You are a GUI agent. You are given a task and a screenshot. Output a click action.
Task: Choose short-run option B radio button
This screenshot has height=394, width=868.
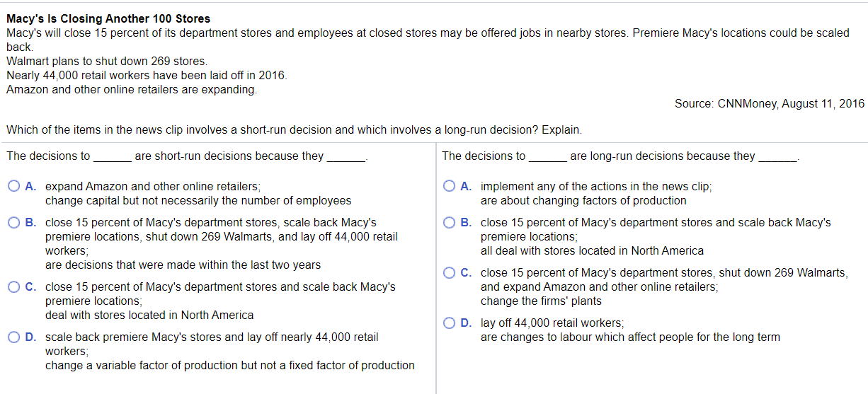[x=14, y=223]
